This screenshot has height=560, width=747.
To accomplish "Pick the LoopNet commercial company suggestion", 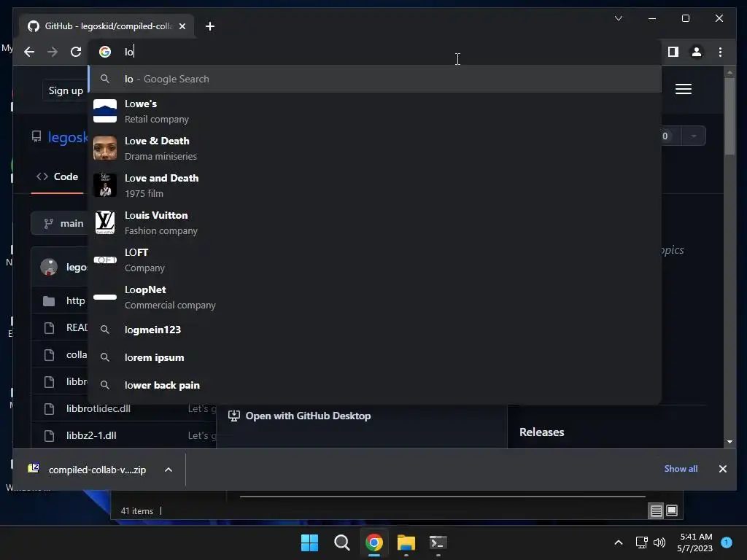I will (375, 297).
